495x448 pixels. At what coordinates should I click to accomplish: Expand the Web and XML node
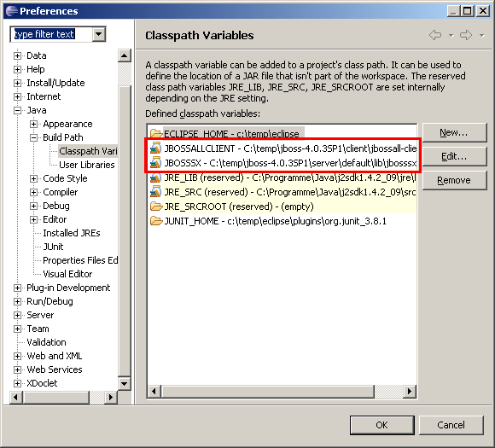point(17,356)
